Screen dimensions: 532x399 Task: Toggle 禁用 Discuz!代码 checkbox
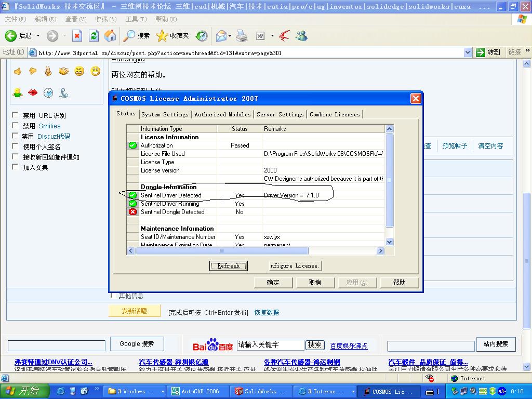[x=15, y=136]
